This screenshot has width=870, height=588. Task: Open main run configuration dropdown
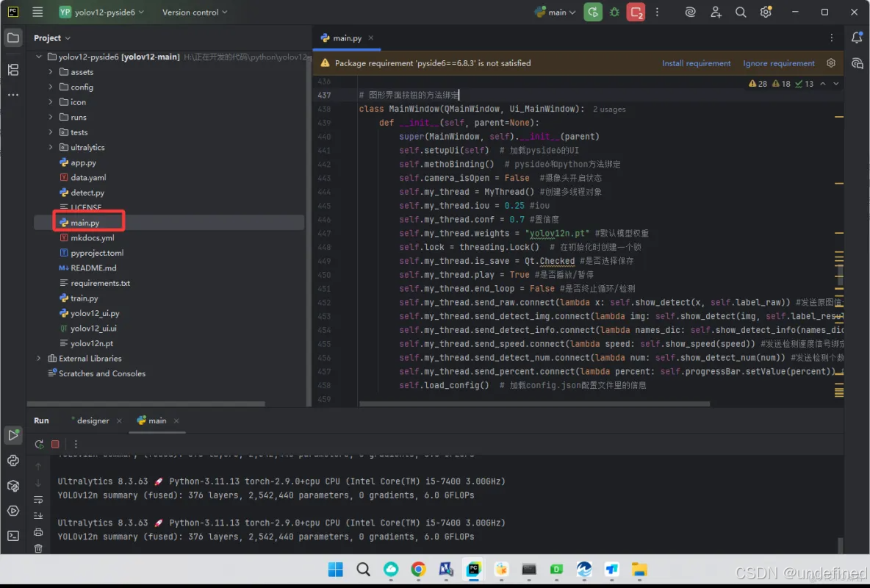click(556, 12)
